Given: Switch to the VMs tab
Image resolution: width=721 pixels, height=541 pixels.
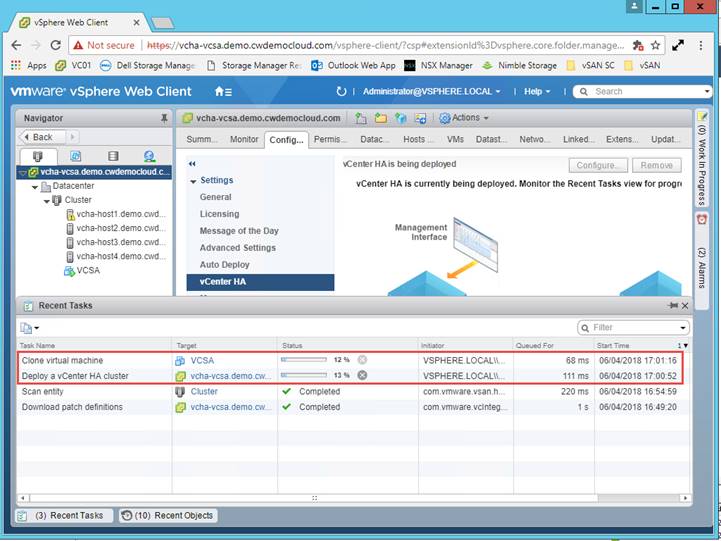Looking at the screenshot, I should [x=455, y=139].
